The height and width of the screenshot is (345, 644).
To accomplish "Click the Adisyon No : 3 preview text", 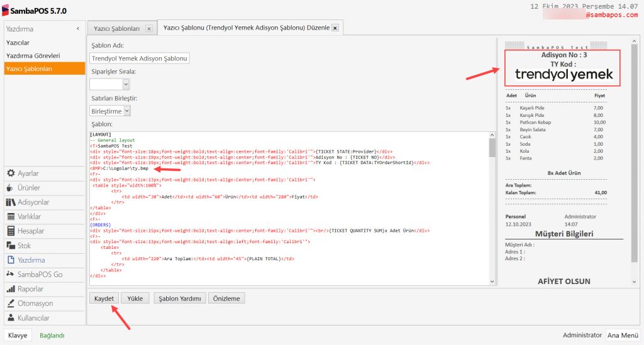I will tap(564, 55).
